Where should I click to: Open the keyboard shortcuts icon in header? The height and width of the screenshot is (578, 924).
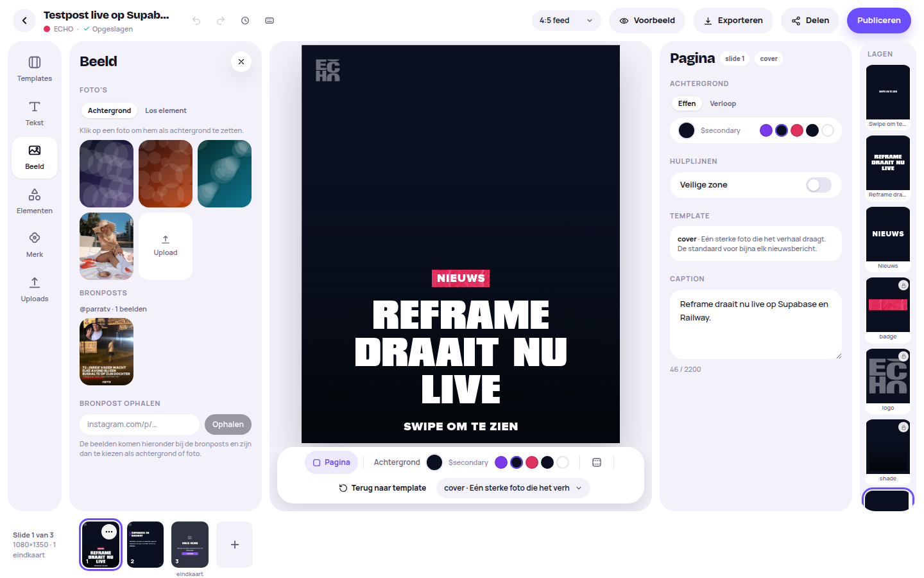click(x=269, y=21)
